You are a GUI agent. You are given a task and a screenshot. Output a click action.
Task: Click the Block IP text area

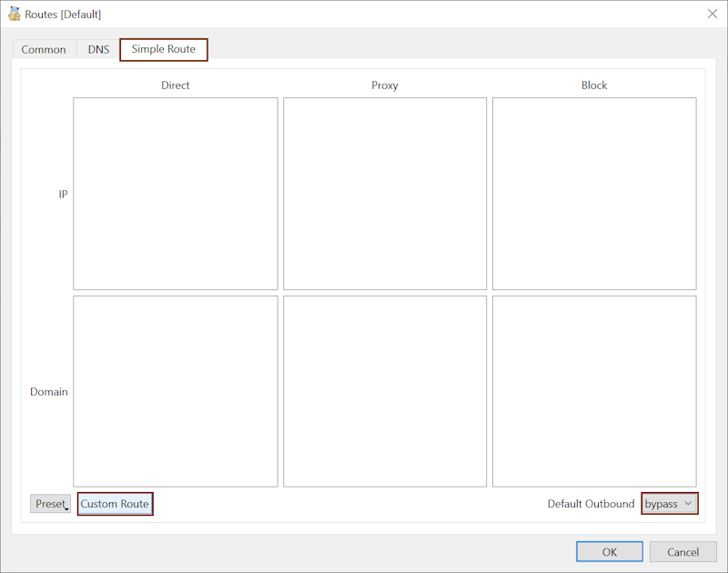(594, 194)
